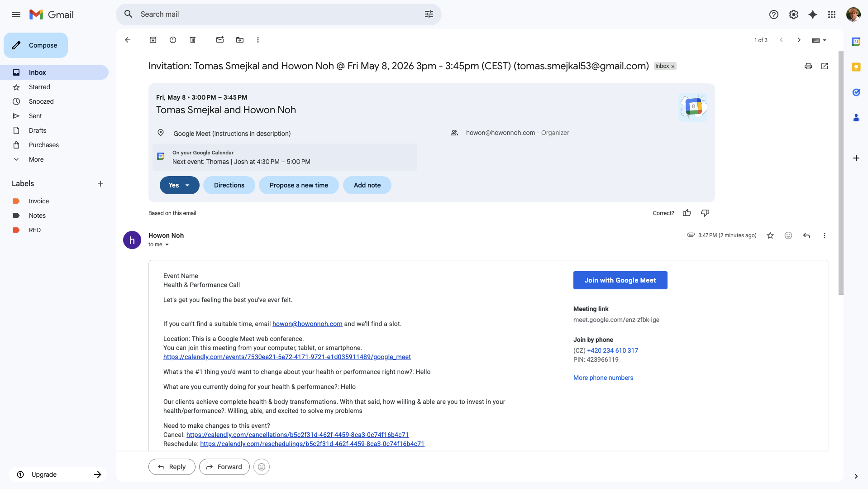Open the Google account avatar
Viewport: 868px width, 489px height.
853,14
